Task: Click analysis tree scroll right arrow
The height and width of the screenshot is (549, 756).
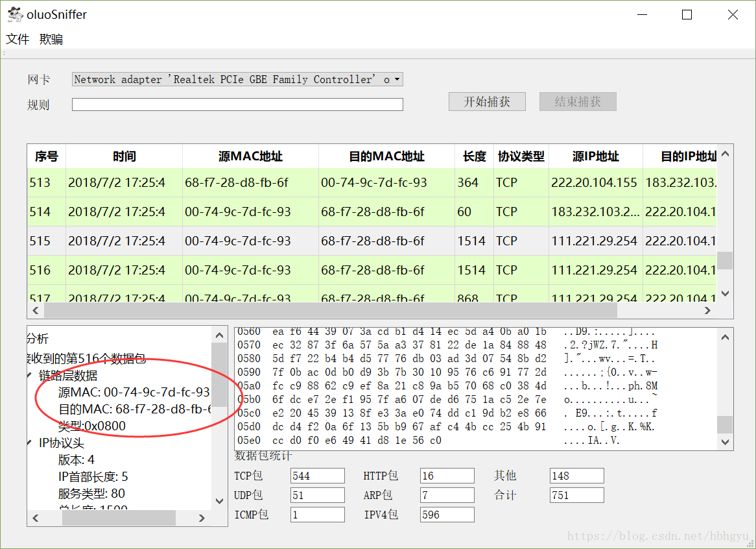Action: [x=202, y=518]
